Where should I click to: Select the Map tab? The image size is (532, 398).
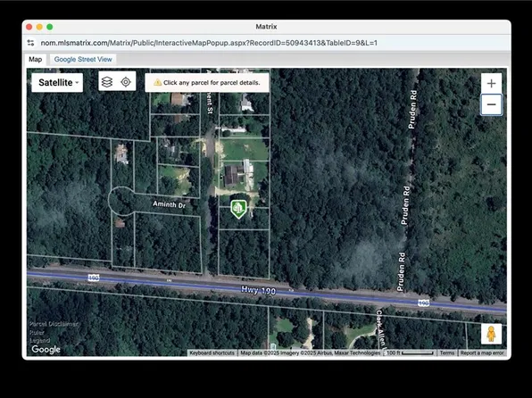[x=36, y=60]
